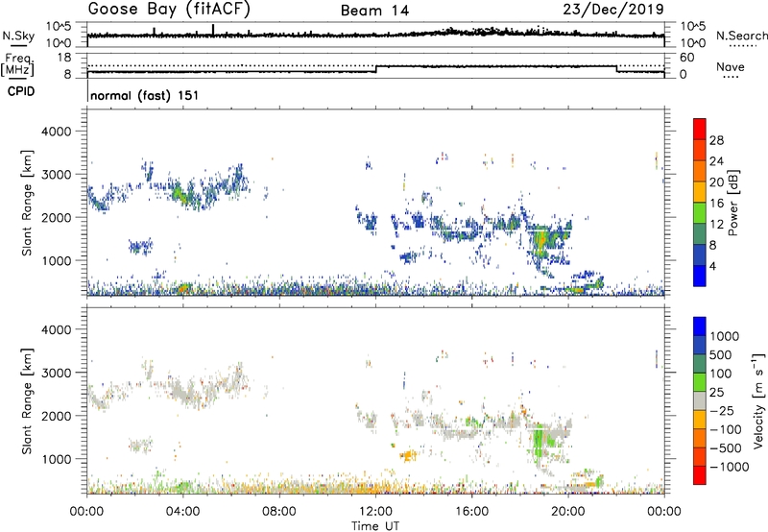Click "Slant Range [km]" label of power panel
The height and width of the screenshot is (532, 768).
27,203
